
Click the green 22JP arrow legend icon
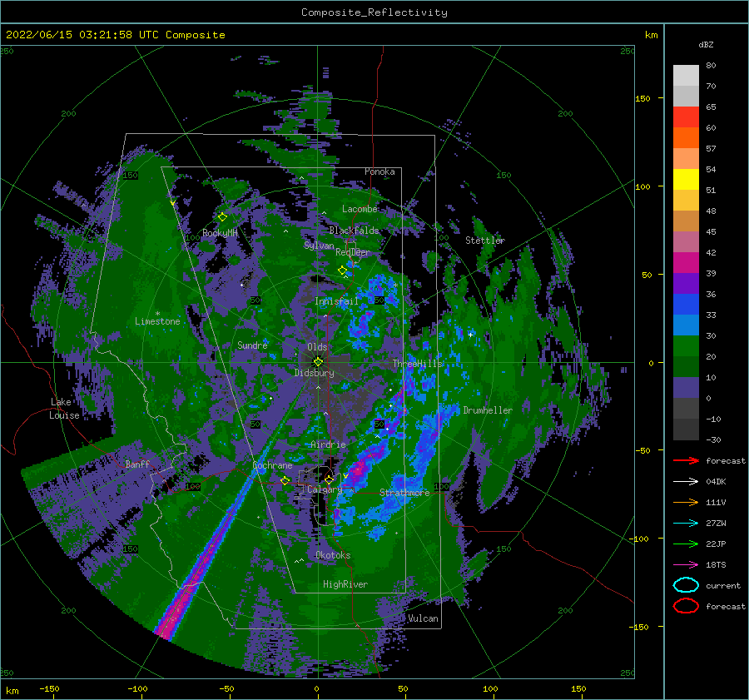coord(686,544)
